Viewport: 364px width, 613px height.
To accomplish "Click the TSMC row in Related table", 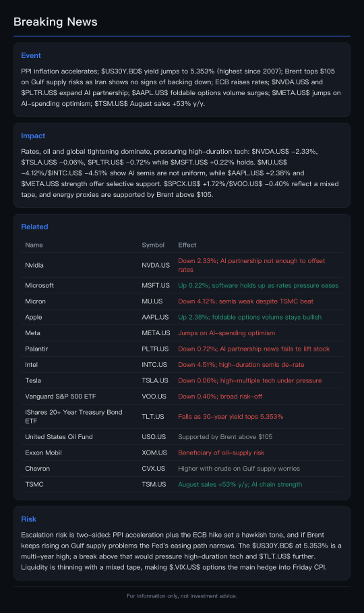I will pos(182,484).
